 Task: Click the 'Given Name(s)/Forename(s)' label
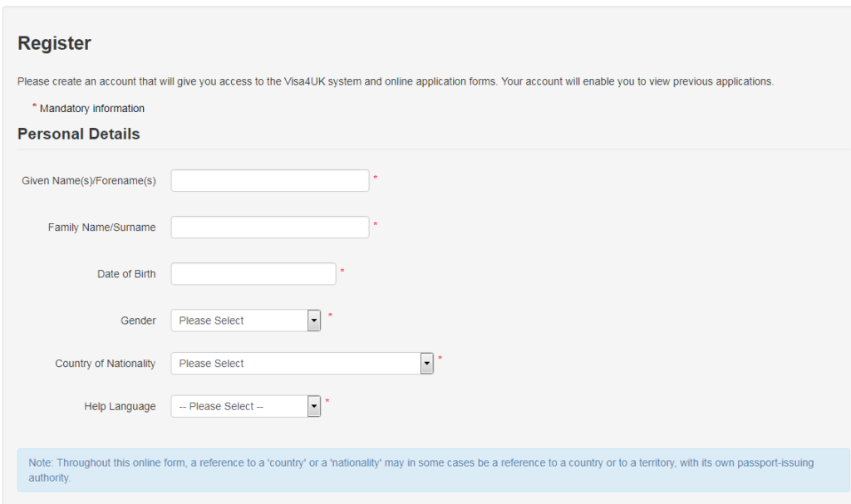click(88, 181)
